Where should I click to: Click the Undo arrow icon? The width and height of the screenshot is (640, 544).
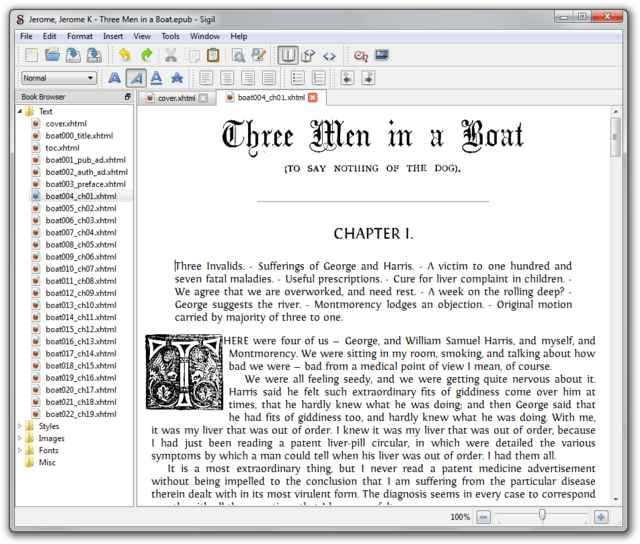pos(125,55)
